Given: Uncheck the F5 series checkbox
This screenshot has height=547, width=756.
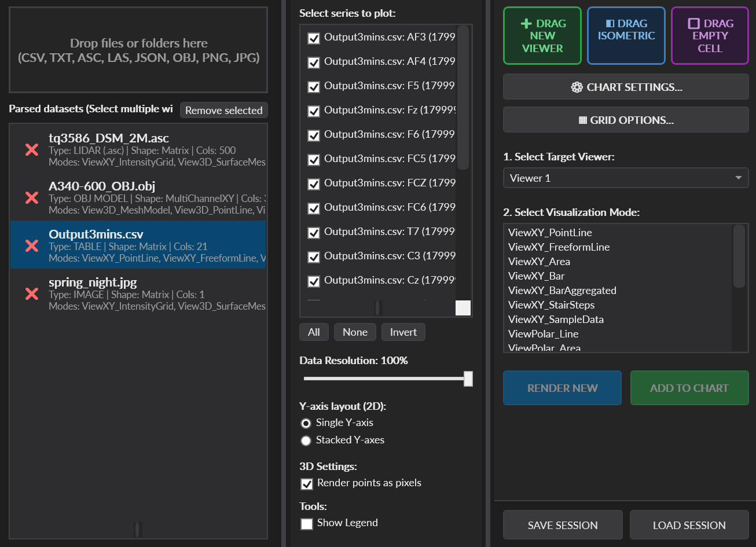Looking at the screenshot, I should click(x=314, y=87).
